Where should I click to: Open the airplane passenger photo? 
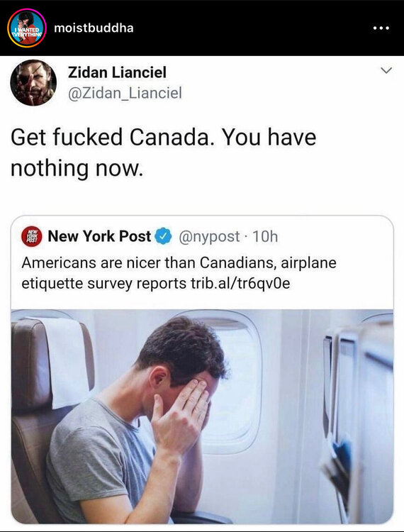click(202, 416)
